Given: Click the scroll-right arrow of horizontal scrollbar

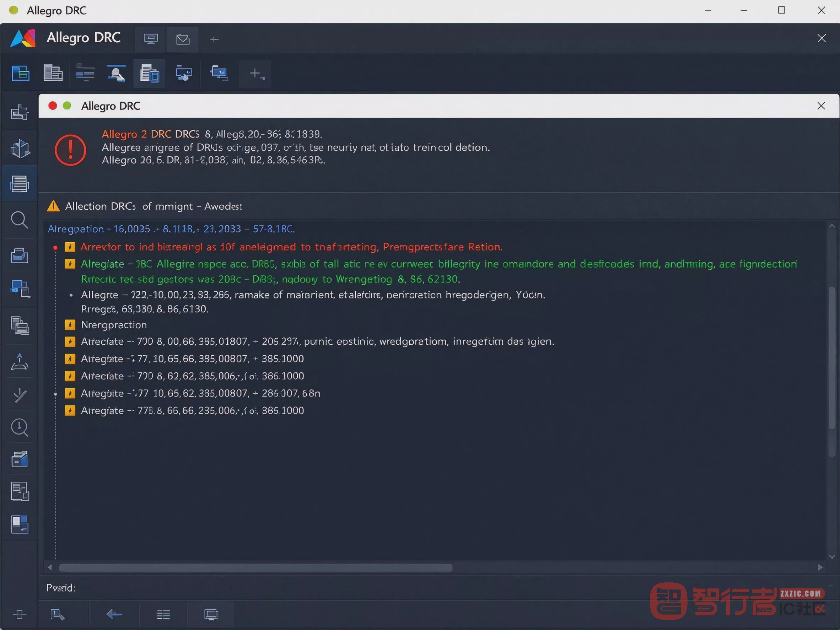Looking at the screenshot, I should click(820, 567).
